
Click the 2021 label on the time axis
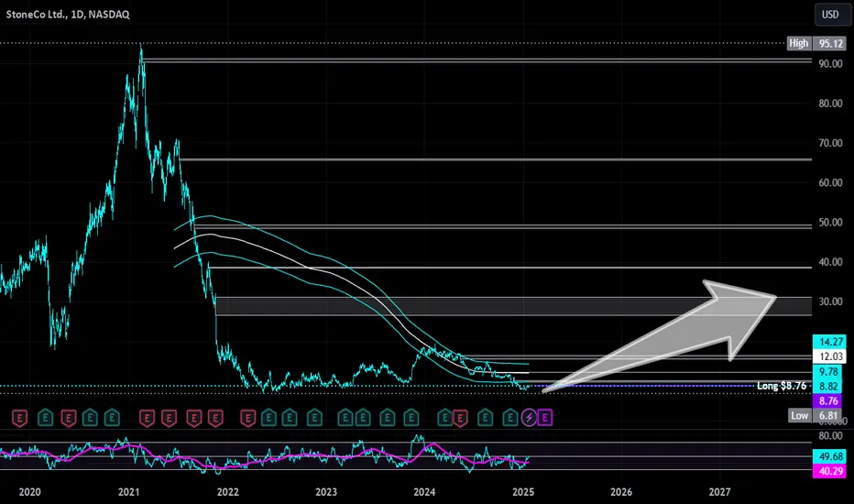click(129, 493)
